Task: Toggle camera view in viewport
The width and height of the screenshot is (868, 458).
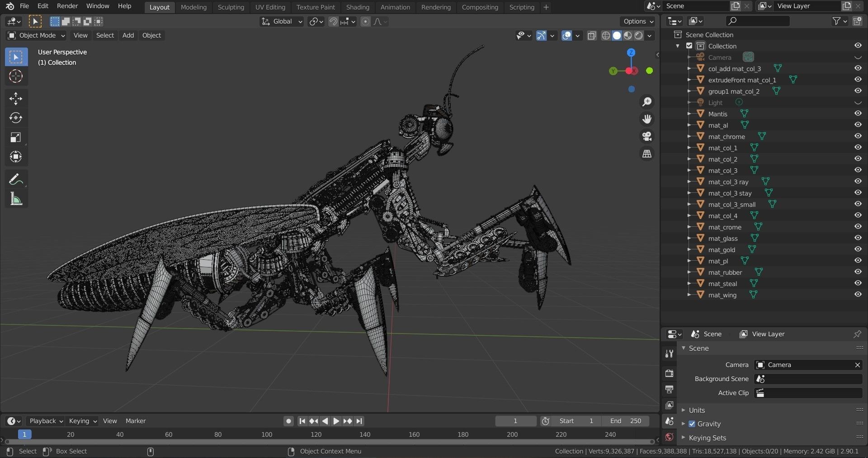Action: (x=647, y=136)
